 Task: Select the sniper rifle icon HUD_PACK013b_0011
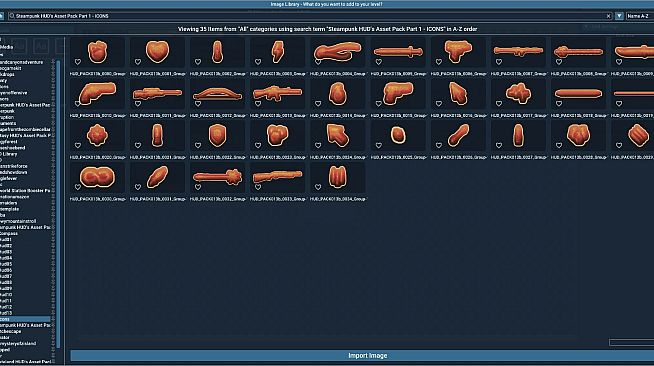click(x=157, y=93)
